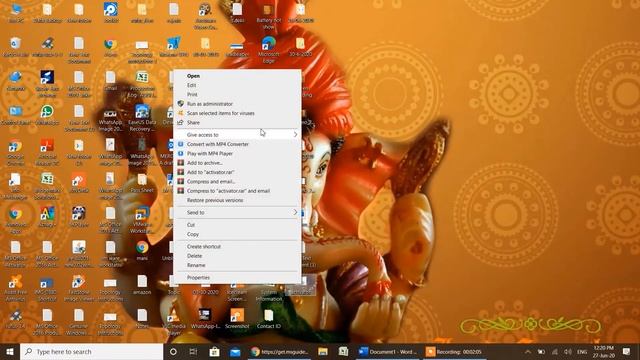Switch to Chrome window on taskbar

tap(280, 351)
